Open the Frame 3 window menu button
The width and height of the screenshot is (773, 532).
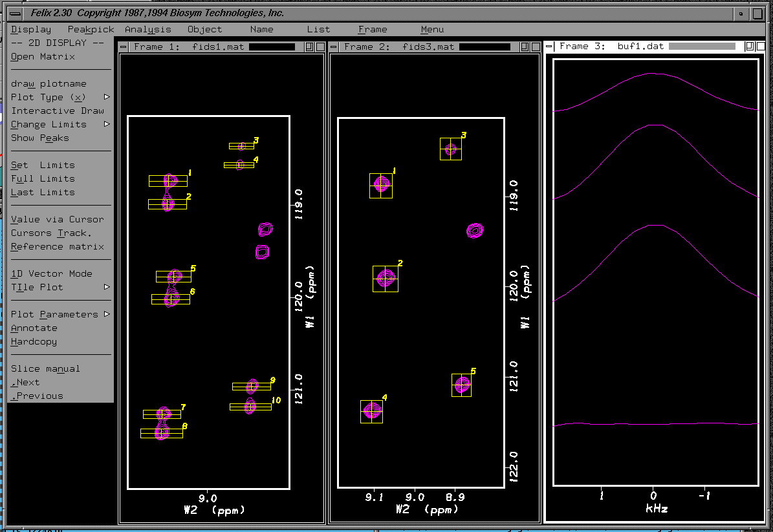point(550,47)
